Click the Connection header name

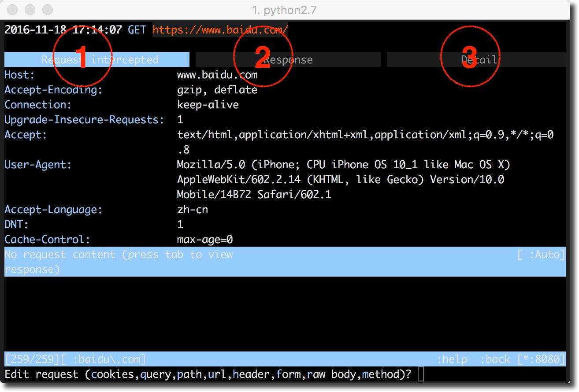(38, 105)
